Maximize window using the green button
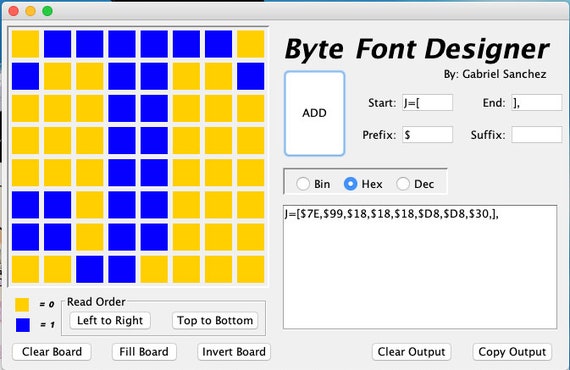The width and height of the screenshot is (570, 370). (x=47, y=11)
